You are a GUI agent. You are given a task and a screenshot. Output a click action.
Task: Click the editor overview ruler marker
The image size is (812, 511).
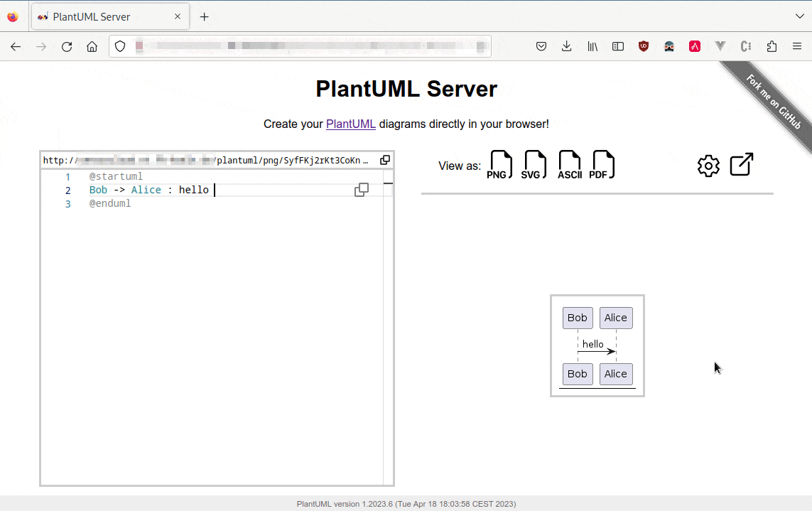389,183
